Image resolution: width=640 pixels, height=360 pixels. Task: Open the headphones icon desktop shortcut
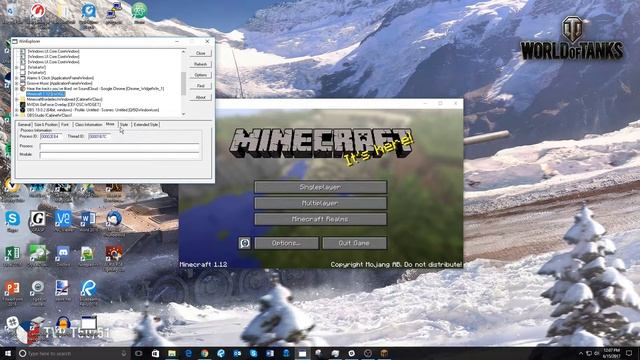pyautogui.click(x=63, y=323)
